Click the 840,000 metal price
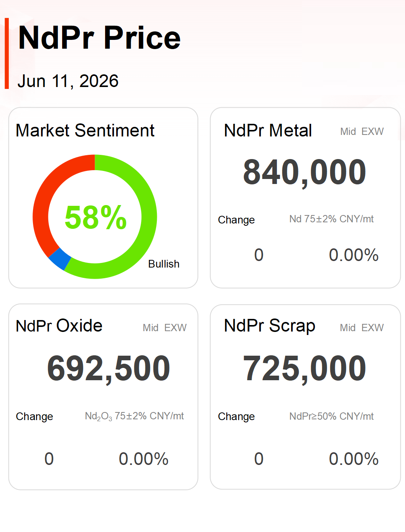Viewport: 405px width, 532px height. pos(305,172)
